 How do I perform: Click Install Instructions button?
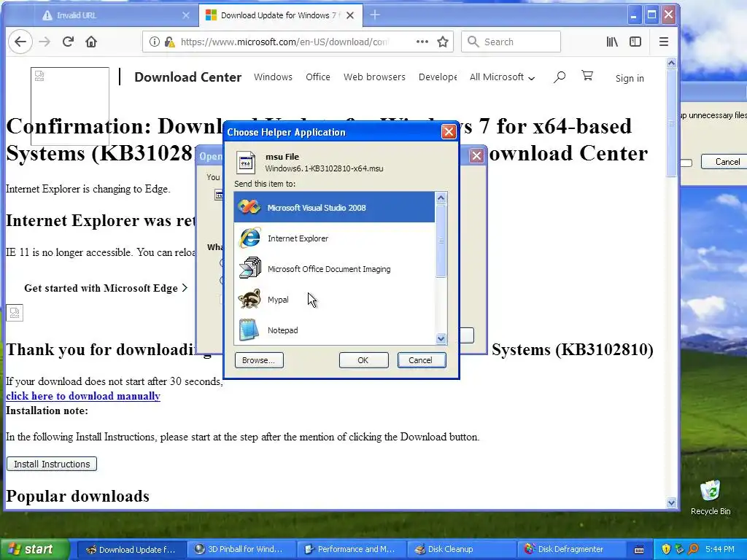[52, 464]
